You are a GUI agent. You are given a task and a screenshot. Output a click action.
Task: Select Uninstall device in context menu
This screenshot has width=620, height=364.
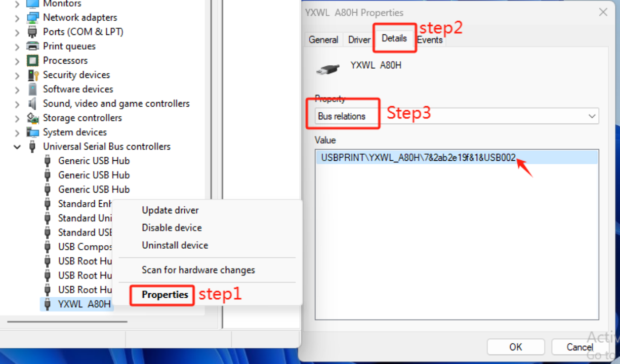coord(175,245)
